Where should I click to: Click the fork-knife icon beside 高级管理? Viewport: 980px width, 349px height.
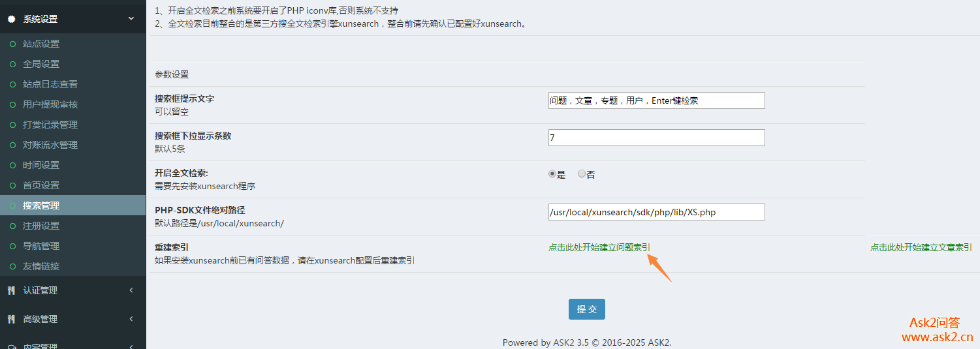pyautogui.click(x=11, y=319)
